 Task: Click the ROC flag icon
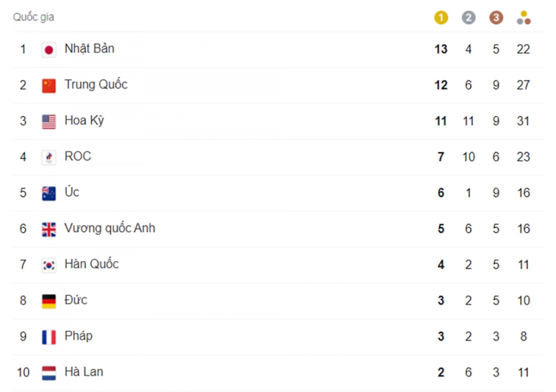(x=49, y=157)
